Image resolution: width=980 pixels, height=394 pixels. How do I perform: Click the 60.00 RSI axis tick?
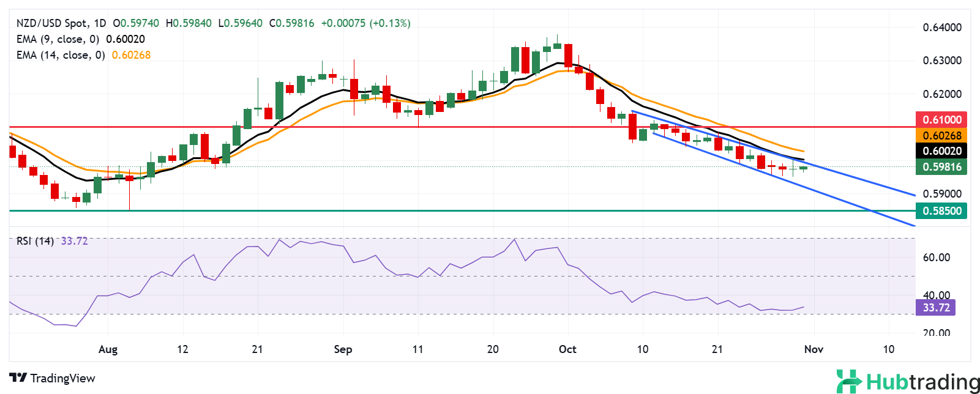click(936, 258)
